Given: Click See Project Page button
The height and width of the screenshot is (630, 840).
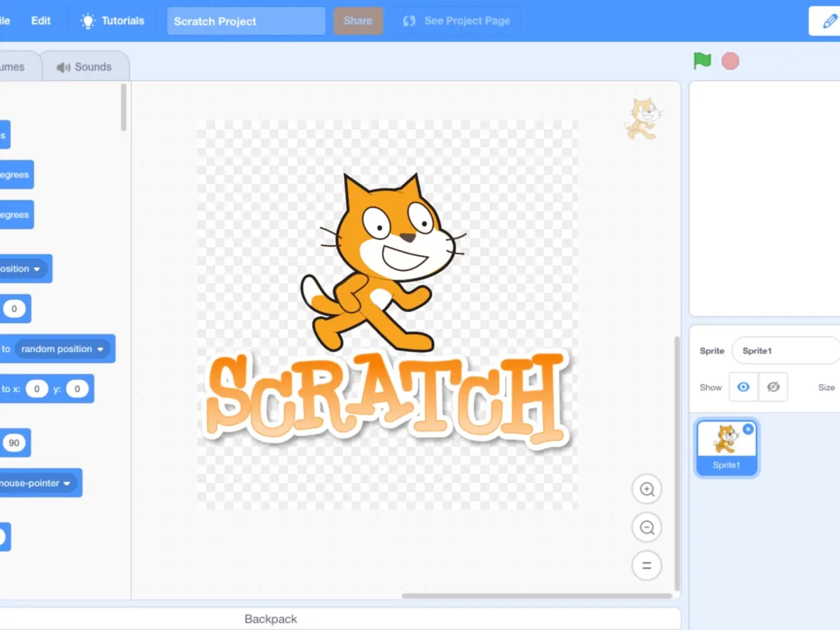Looking at the screenshot, I should 456,21.
